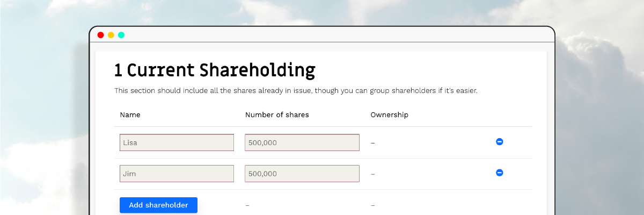The height and width of the screenshot is (215, 644).
Task: Select Lisa's number of shares field
Action: click(x=302, y=142)
